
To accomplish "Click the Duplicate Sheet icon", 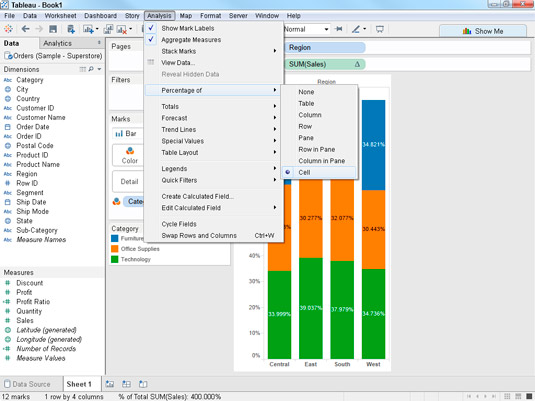I will click(x=108, y=29).
